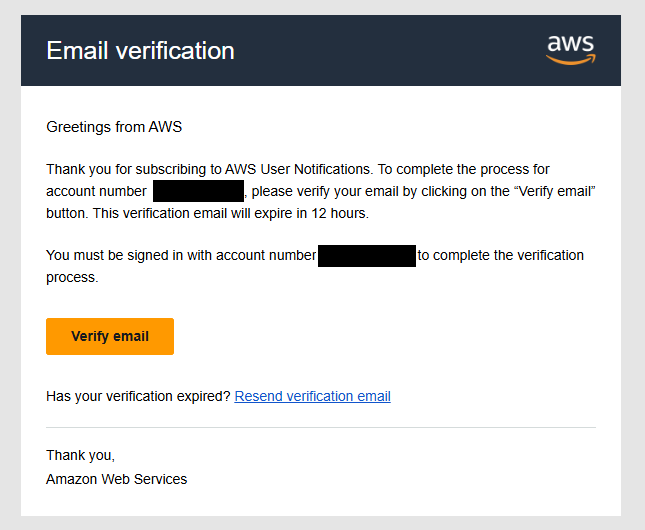The height and width of the screenshot is (530, 645).
Task: Open the Resend verification email link
Action: click(x=312, y=396)
